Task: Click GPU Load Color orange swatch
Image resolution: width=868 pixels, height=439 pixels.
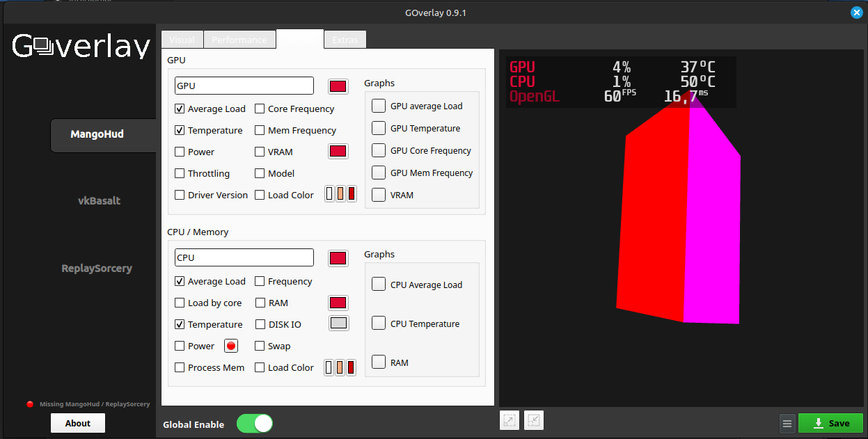Action: (x=340, y=195)
